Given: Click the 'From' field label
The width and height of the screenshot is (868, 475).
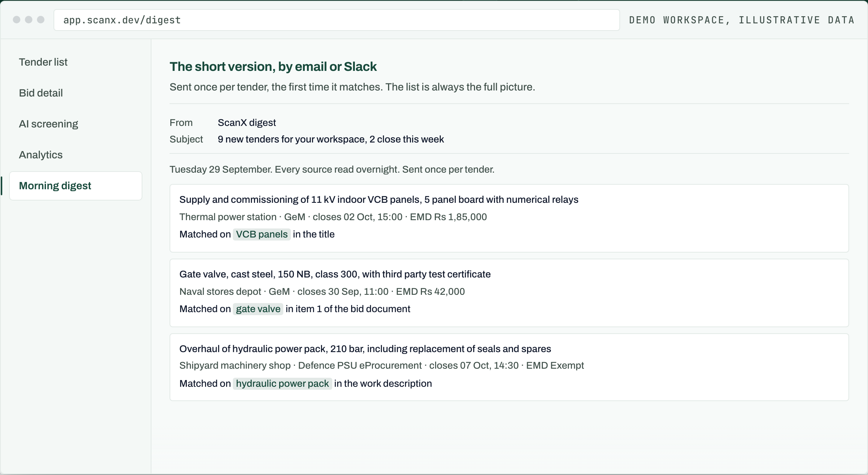Looking at the screenshot, I should [181, 123].
